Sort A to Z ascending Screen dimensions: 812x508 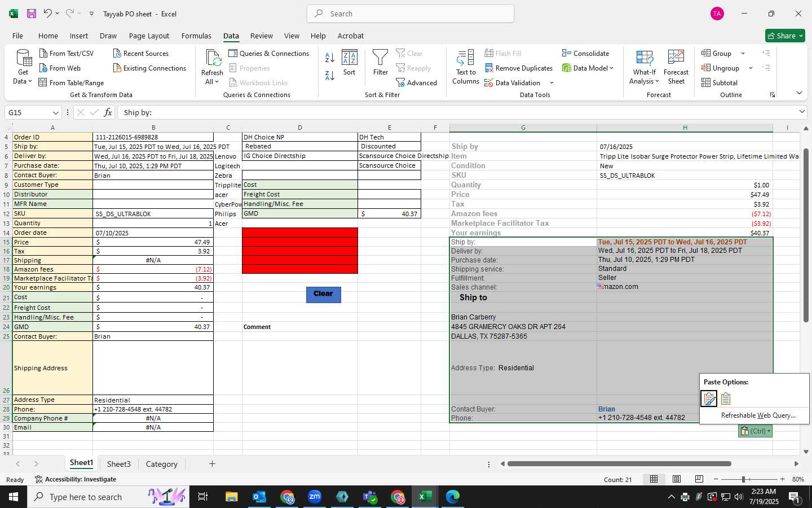(x=330, y=58)
